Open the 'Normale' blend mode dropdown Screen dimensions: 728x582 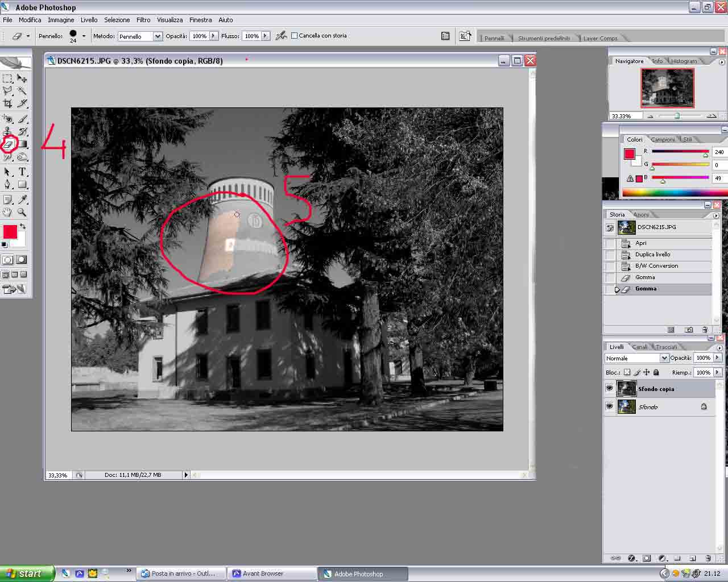click(664, 358)
